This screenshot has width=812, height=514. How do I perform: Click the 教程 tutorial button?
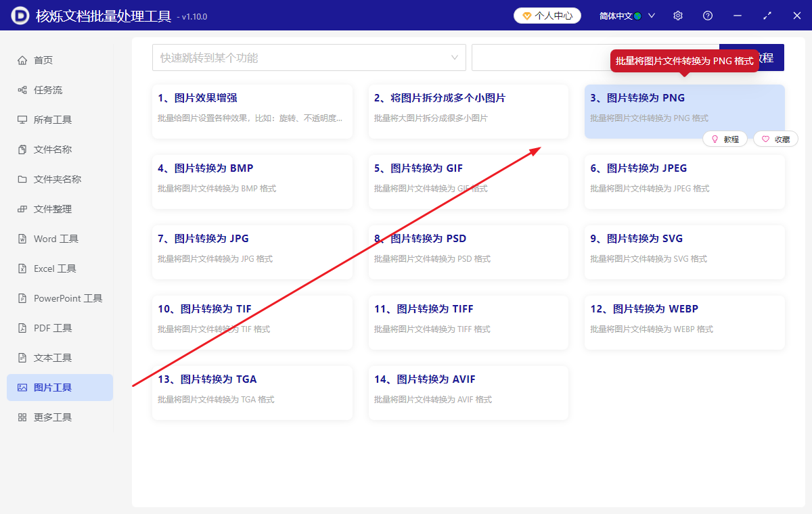point(725,139)
